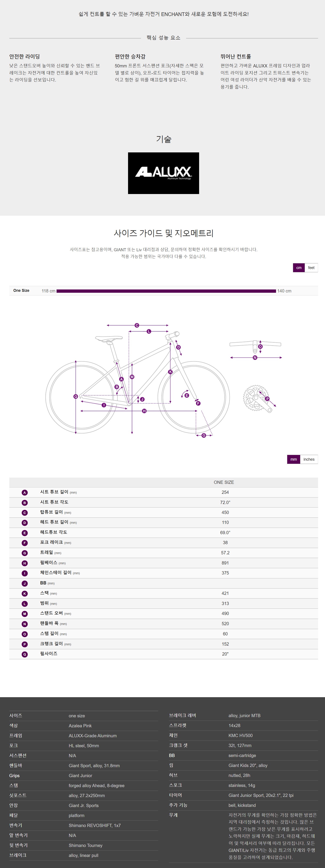The height and width of the screenshot is (868, 325).
Task: Click the Shimano REVOSHIFT, 1x7 spec value
Action: click(95, 825)
